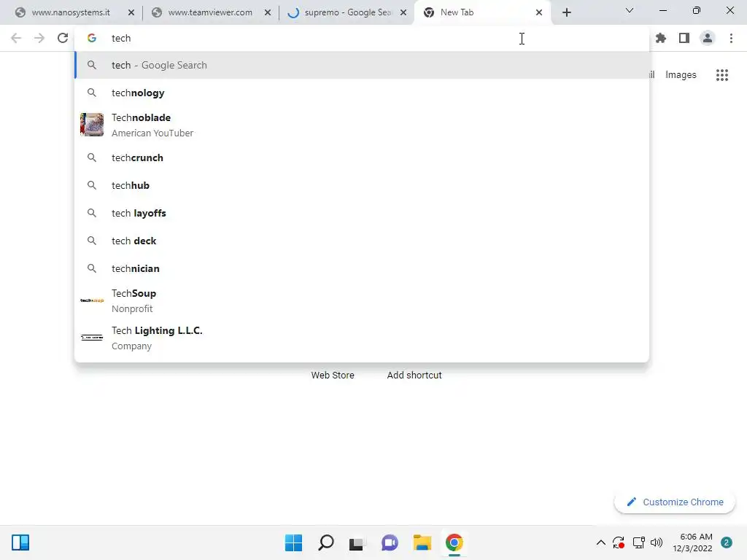Viewport: 747px width, 560px height.
Task: Choose the TechSoup Nonprofit suggestion
Action: point(362,300)
